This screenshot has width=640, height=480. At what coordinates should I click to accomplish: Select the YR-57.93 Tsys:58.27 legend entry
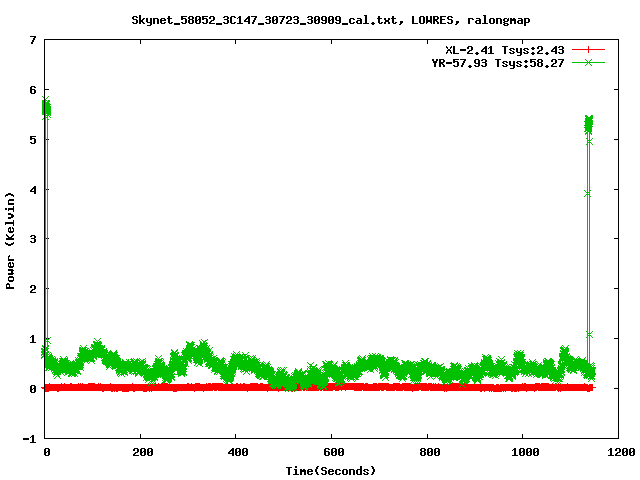(498, 63)
